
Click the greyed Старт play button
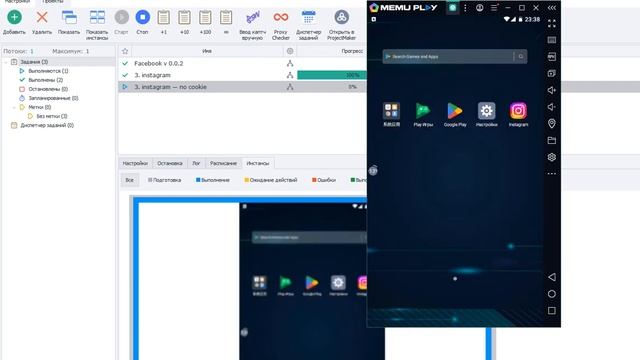click(122, 17)
